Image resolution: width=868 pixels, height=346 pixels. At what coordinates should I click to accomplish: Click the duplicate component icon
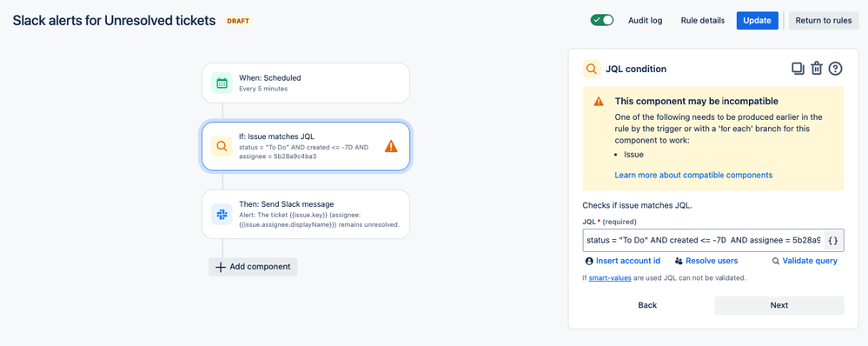(798, 69)
